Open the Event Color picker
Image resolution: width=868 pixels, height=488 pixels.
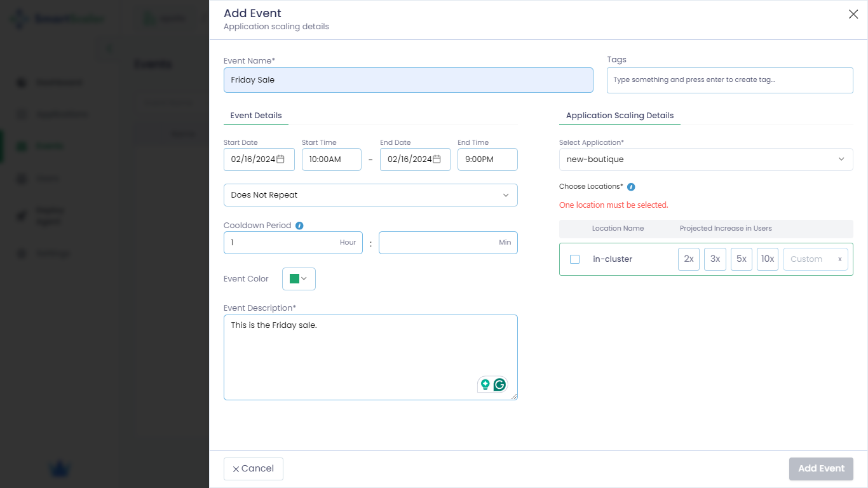299,279
